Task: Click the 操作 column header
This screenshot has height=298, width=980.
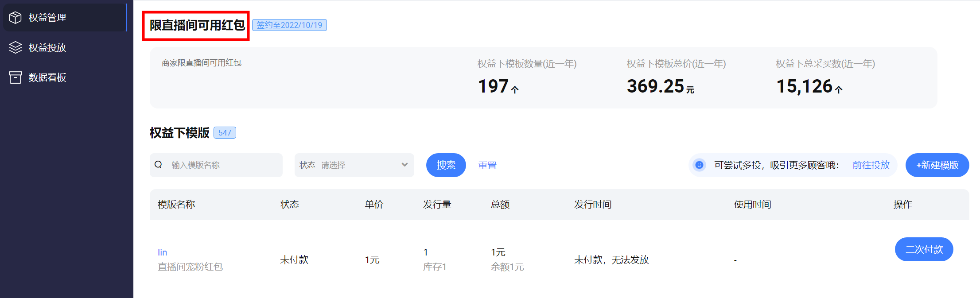Action: tap(903, 205)
